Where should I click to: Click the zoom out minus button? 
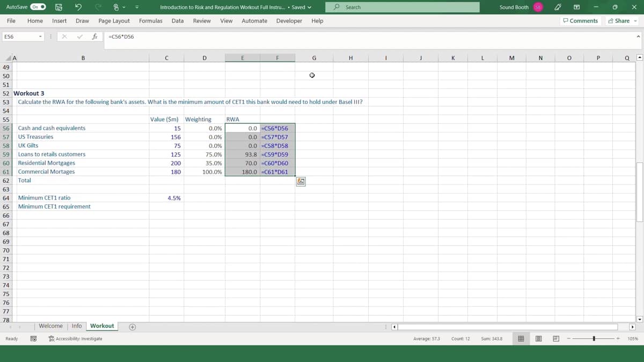(569, 339)
